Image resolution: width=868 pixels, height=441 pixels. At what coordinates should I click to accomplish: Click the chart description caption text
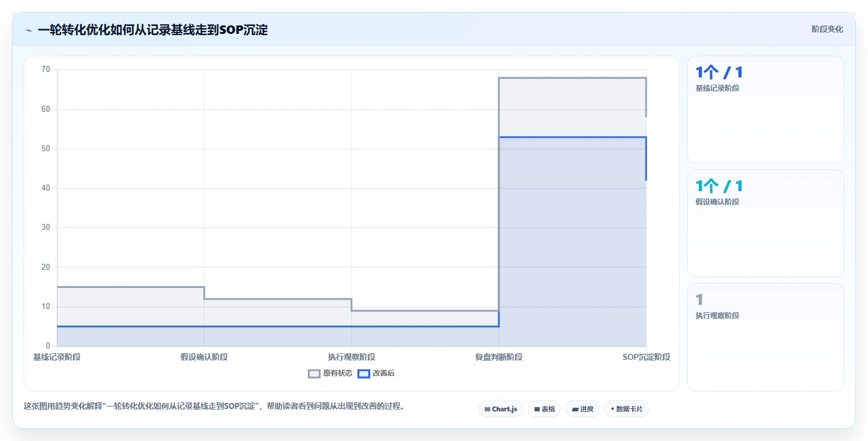point(214,406)
